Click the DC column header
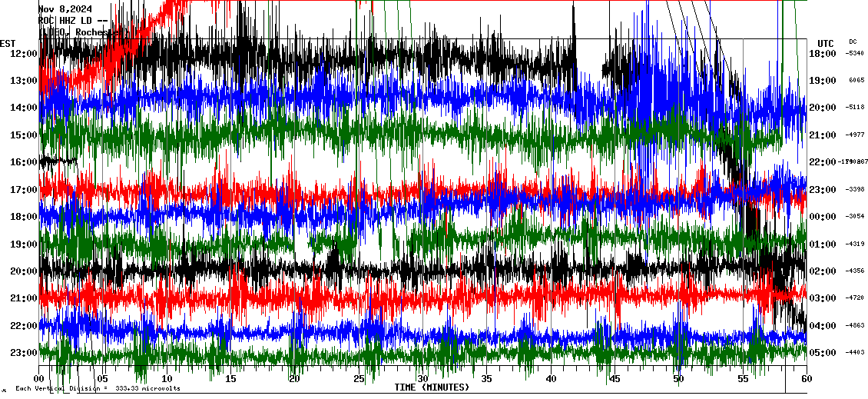868x399 pixels. coord(853,42)
